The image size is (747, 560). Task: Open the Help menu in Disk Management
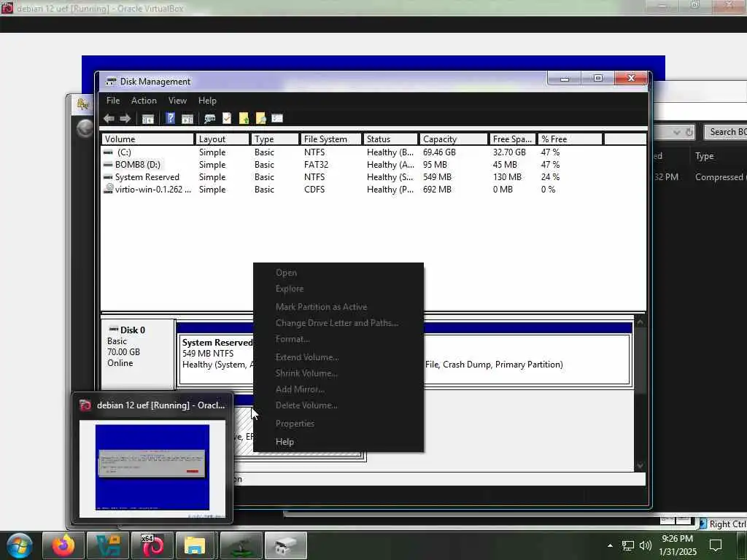pos(207,101)
